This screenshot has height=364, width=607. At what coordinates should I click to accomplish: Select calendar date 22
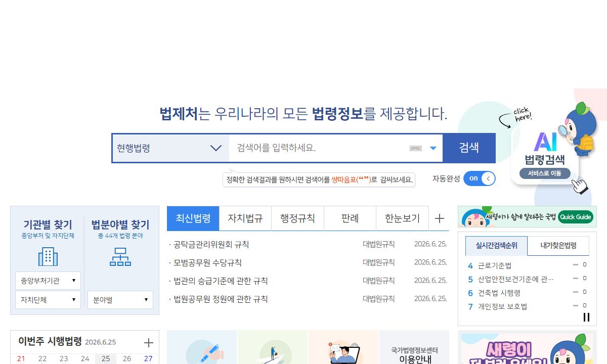42,359
